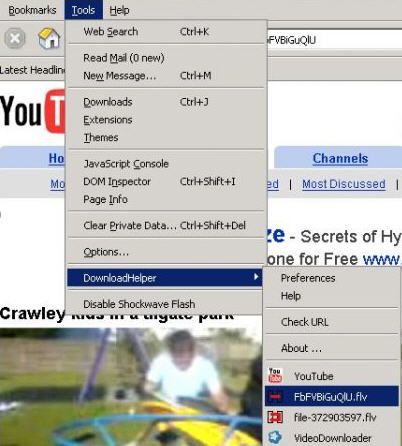Click the address bar URL field
Screen dimensions: 402x446
point(334,40)
